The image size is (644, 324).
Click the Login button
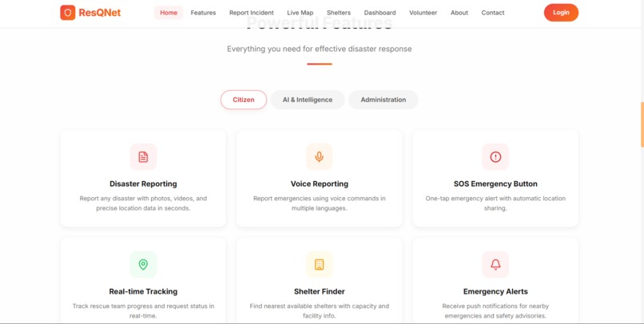(x=561, y=13)
